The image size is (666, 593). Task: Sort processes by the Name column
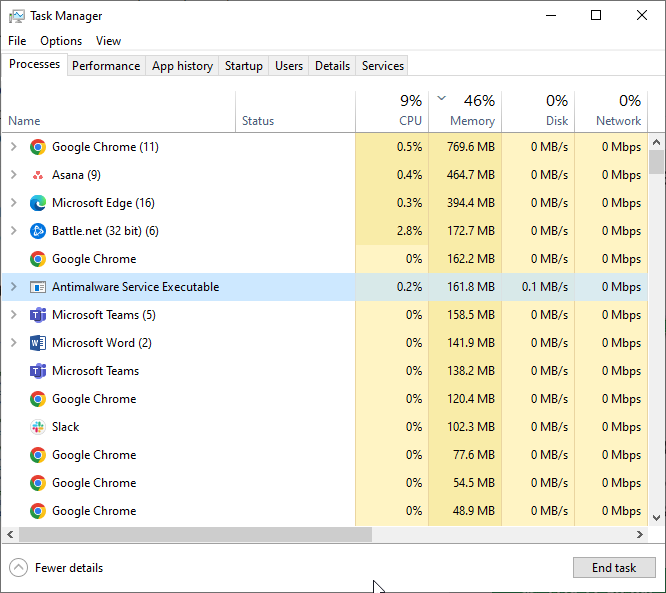(x=119, y=111)
